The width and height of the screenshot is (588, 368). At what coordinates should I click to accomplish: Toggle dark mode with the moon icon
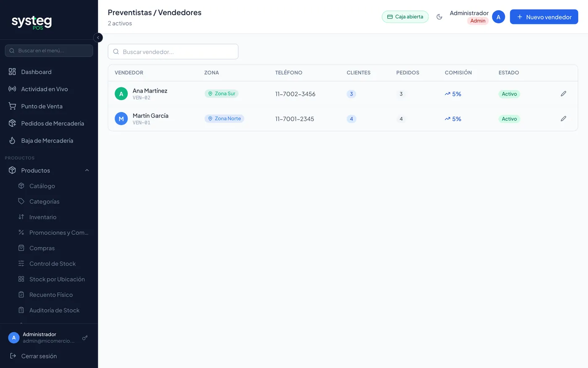(x=439, y=17)
